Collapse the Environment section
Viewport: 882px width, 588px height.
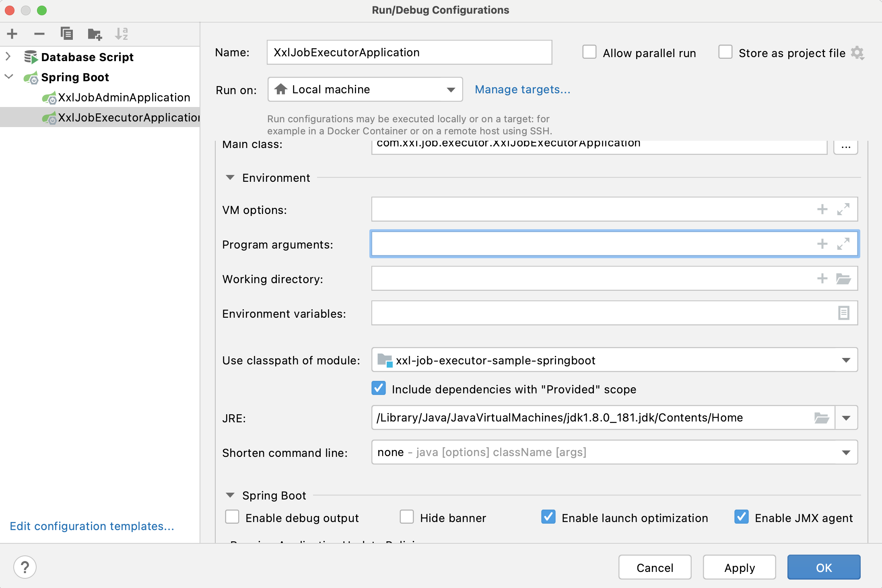click(230, 177)
